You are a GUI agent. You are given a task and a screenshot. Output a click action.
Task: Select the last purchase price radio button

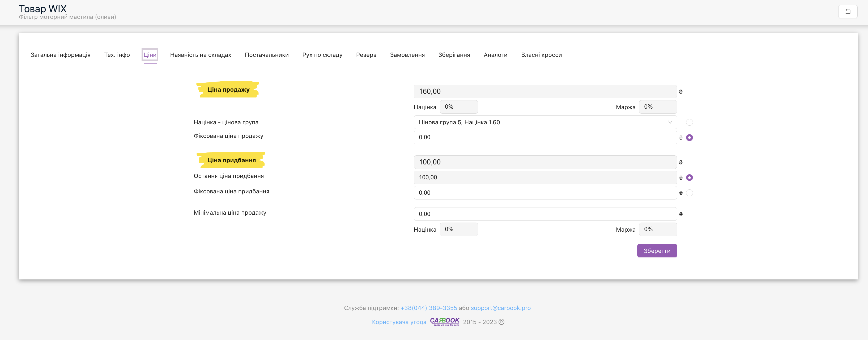click(x=689, y=178)
